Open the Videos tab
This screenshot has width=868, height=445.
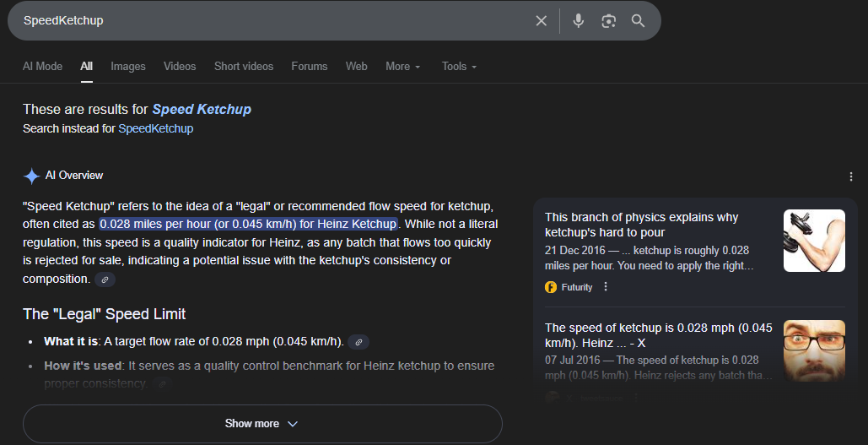coord(180,67)
